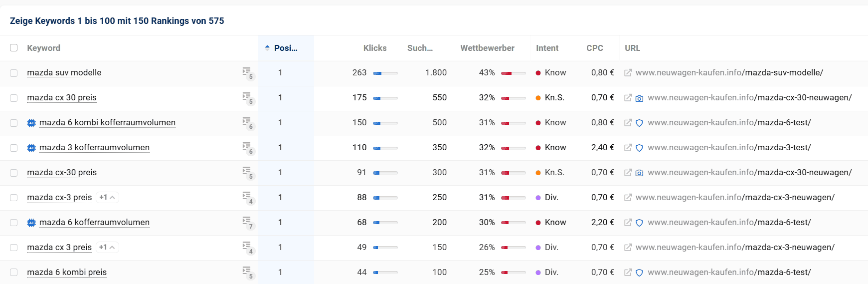
Task: Open SERP features icon for mazda cx 3 preis
Action: pyautogui.click(x=248, y=248)
